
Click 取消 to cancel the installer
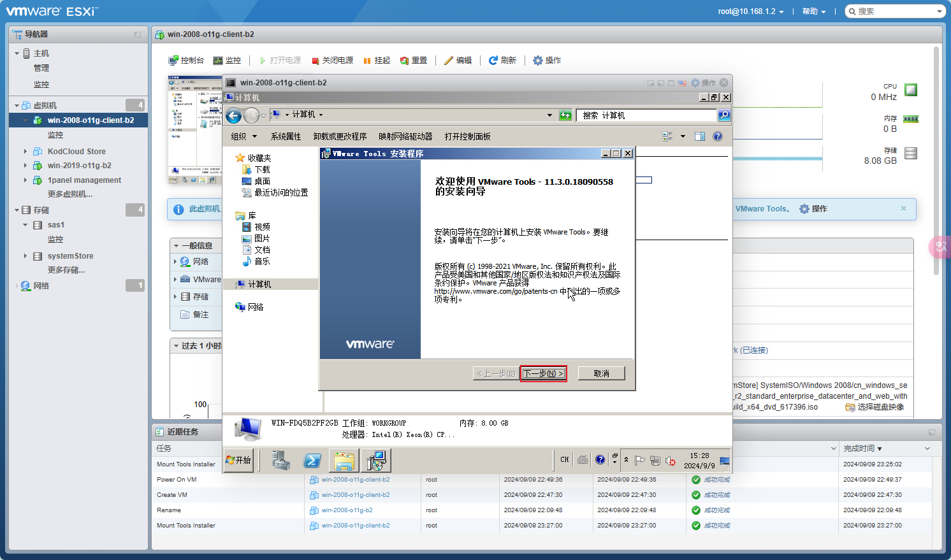pos(602,373)
